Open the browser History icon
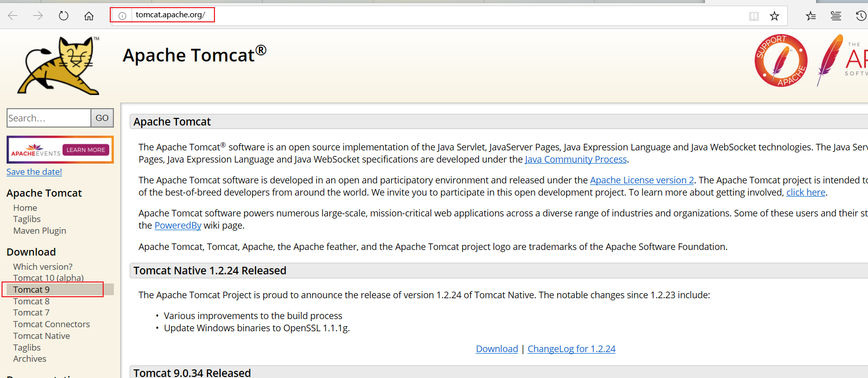The height and width of the screenshot is (378, 868). tap(861, 16)
